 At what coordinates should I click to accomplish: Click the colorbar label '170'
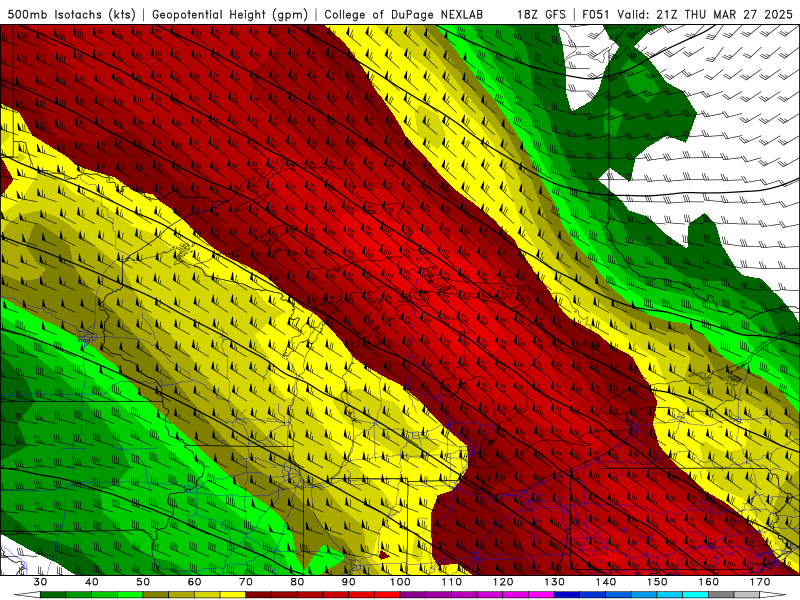760,582
